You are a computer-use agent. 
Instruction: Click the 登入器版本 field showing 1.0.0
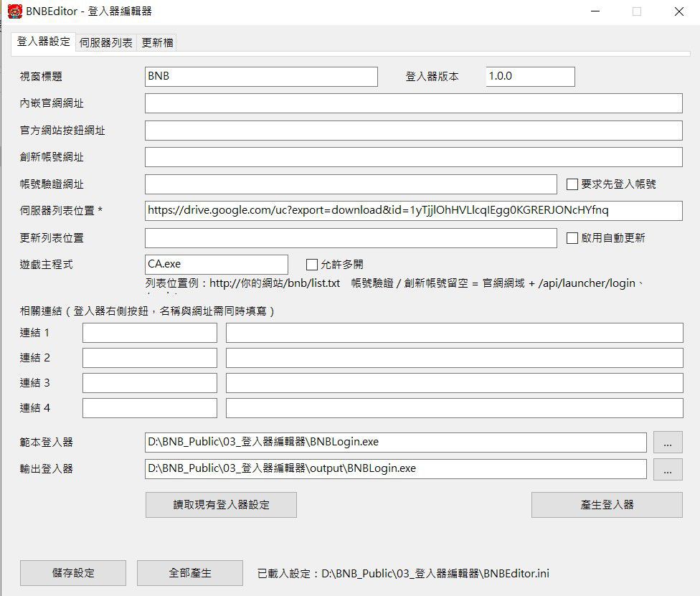pos(530,77)
